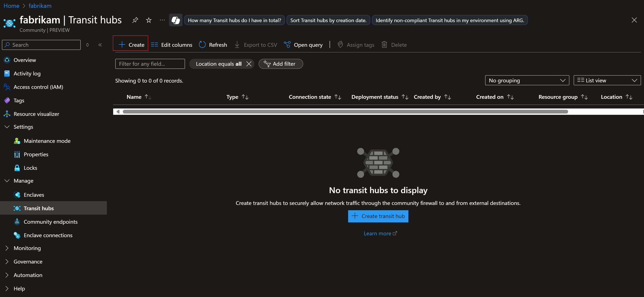Click the fabrikam breadcrumb link
This screenshot has height=297, width=644.
click(x=40, y=6)
